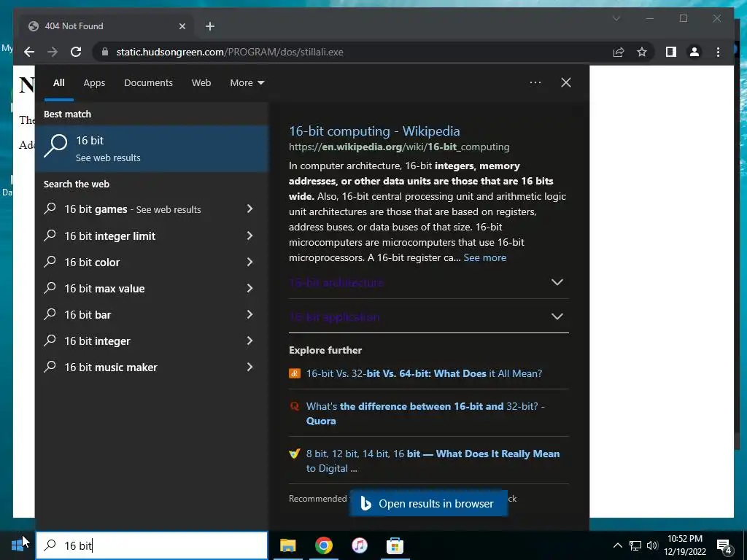Click Open results in browser button
Viewport: 747px width, 560px height.
coord(428,503)
